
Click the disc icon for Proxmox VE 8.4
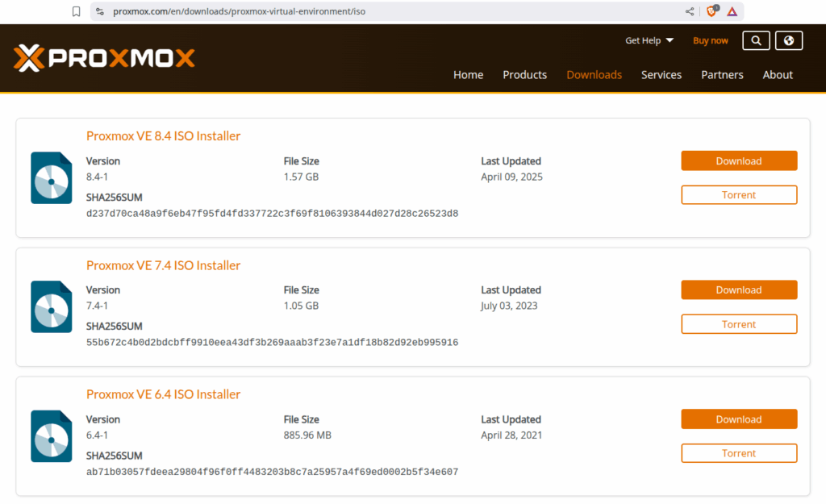(x=51, y=178)
